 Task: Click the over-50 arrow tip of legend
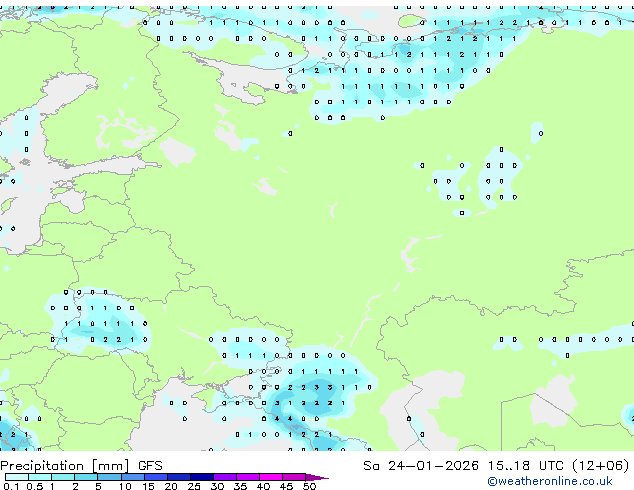pyautogui.click(x=317, y=477)
